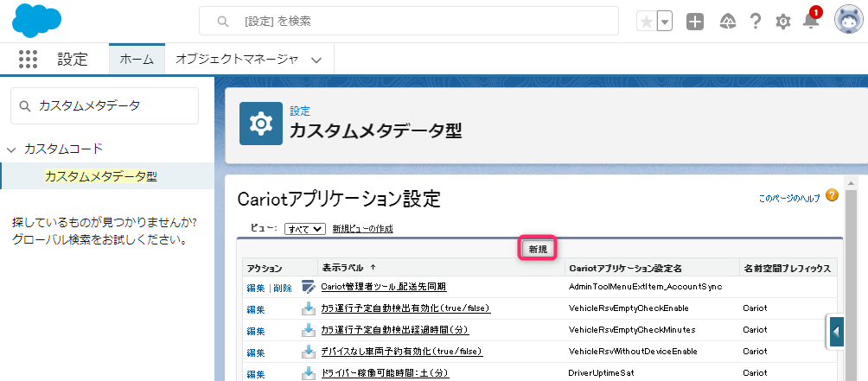Click the [設定] を検索 search field
The image size is (868, 381).
click(x=409, y=21)
